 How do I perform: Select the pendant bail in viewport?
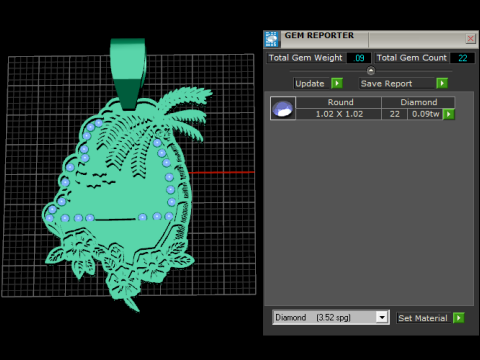tap(128, 73)
